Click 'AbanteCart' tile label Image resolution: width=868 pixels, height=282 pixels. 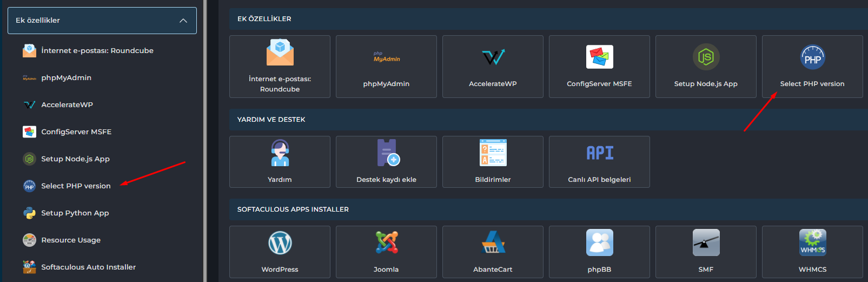[x=493, y=270]
